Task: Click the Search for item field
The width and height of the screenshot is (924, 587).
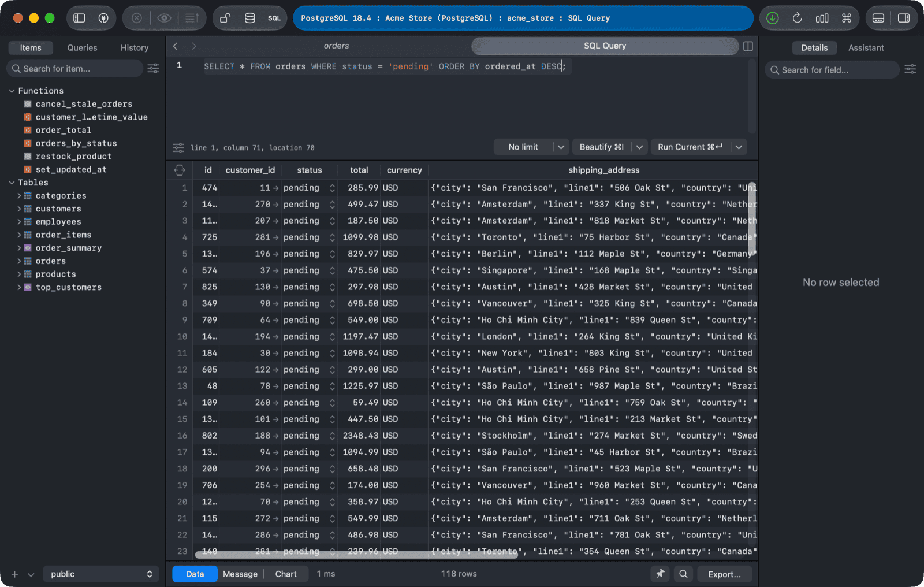Action: 74,69
